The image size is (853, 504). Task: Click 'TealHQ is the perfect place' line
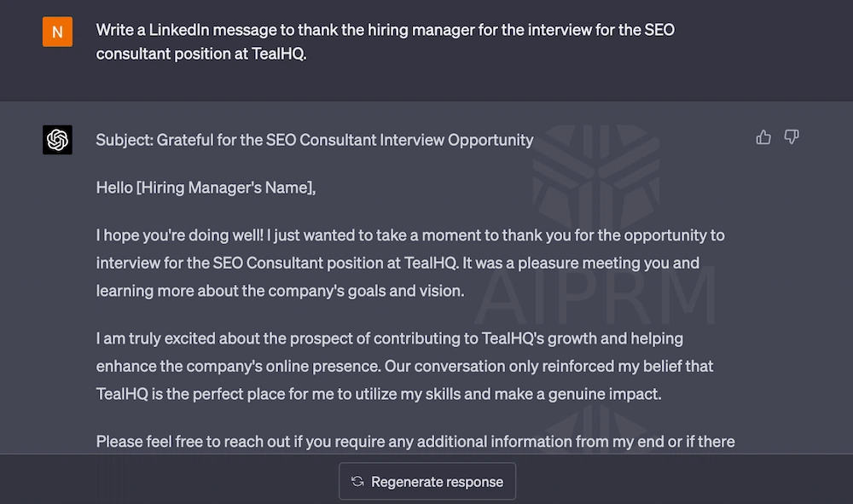pyautogui.click(x=379, y=394)
